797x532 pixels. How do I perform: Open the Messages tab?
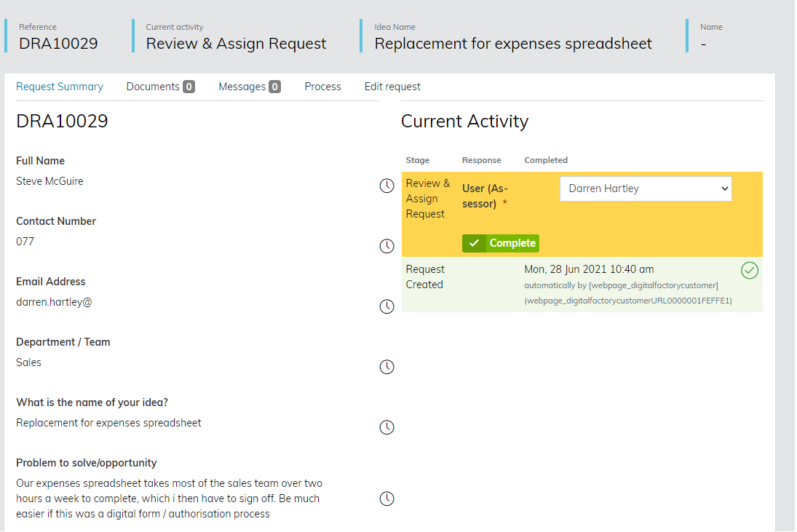pos(242,87)
